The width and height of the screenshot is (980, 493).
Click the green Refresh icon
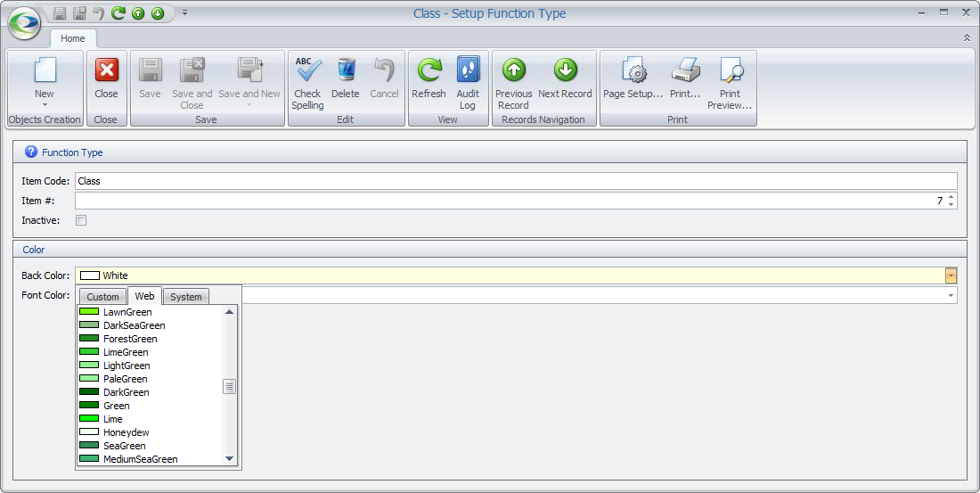point(429,70)
